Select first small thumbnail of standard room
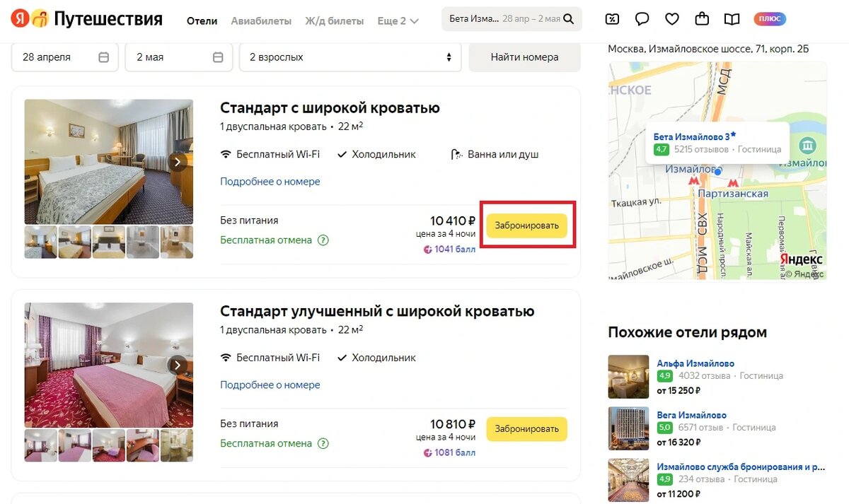This screenshot has width=849, height=504. pos(41,242)
